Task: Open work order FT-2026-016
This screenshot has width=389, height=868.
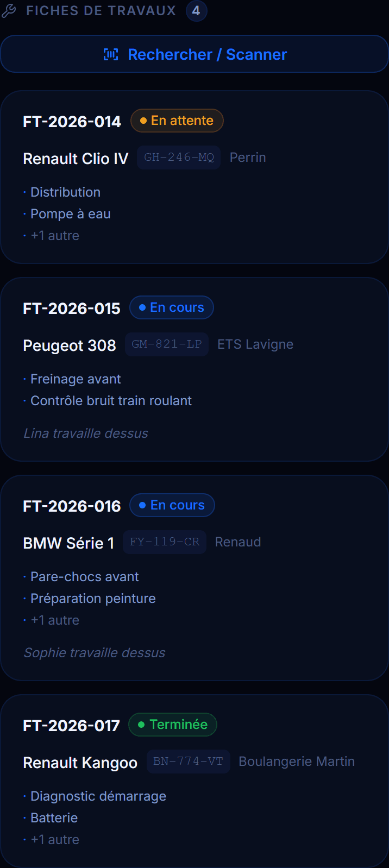Action: 195,578
